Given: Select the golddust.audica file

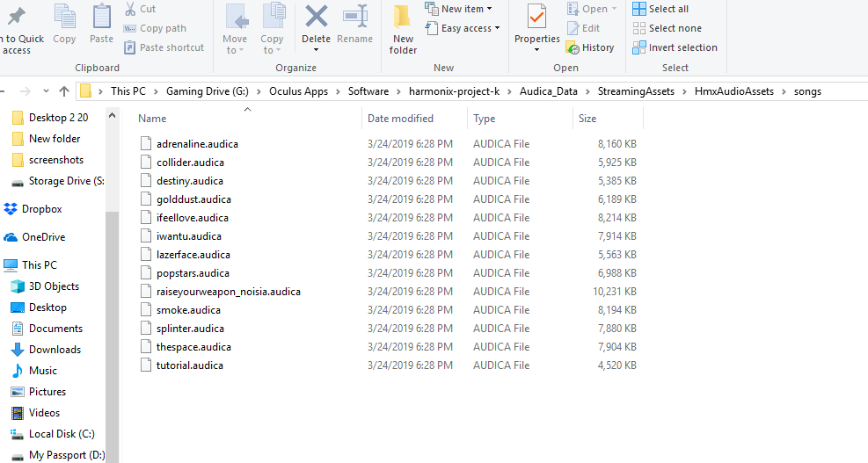Looking at the screenshot, I should [x=193, y=199].
